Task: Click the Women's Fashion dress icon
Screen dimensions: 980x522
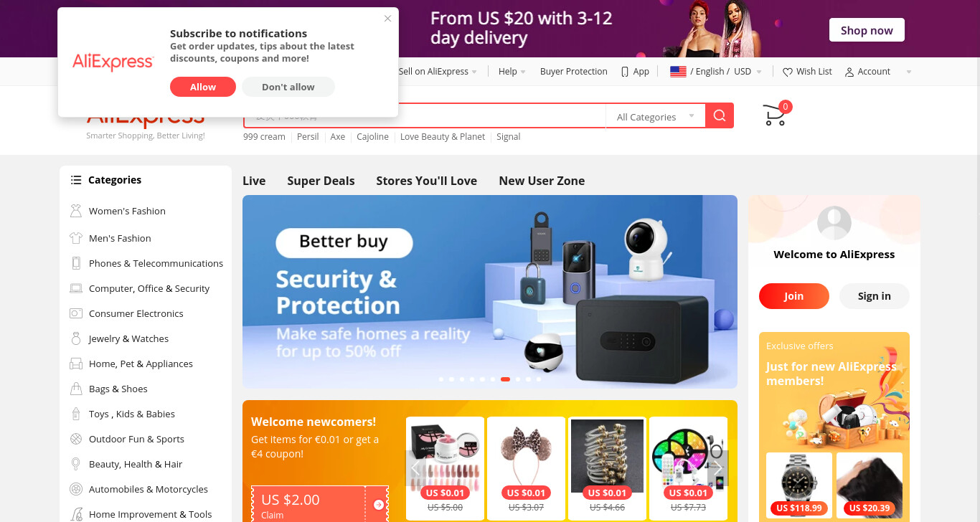Action: pyautogui.click(x=76, y=211)
